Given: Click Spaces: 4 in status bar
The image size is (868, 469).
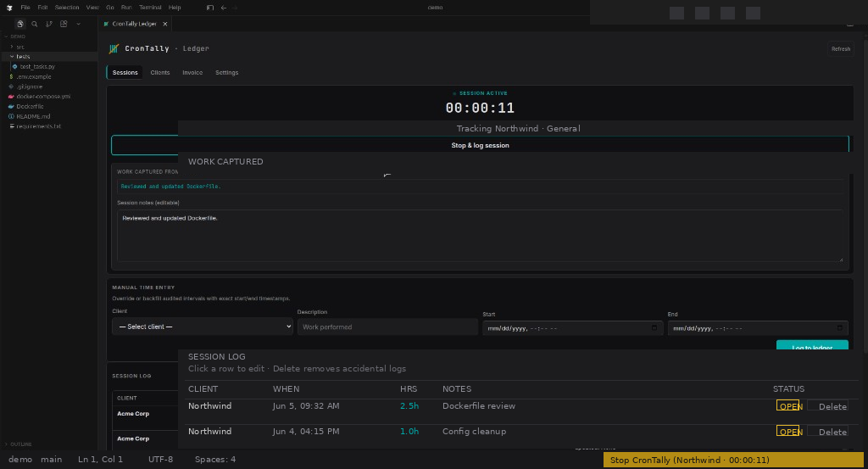Looking at the screenshot, I should 215,460.
